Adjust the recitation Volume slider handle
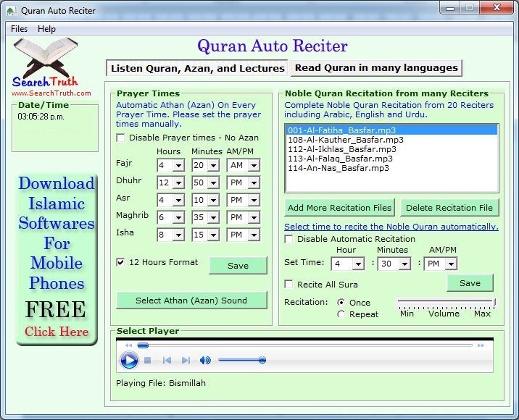The image size is (519, 420). pos(494,302)
